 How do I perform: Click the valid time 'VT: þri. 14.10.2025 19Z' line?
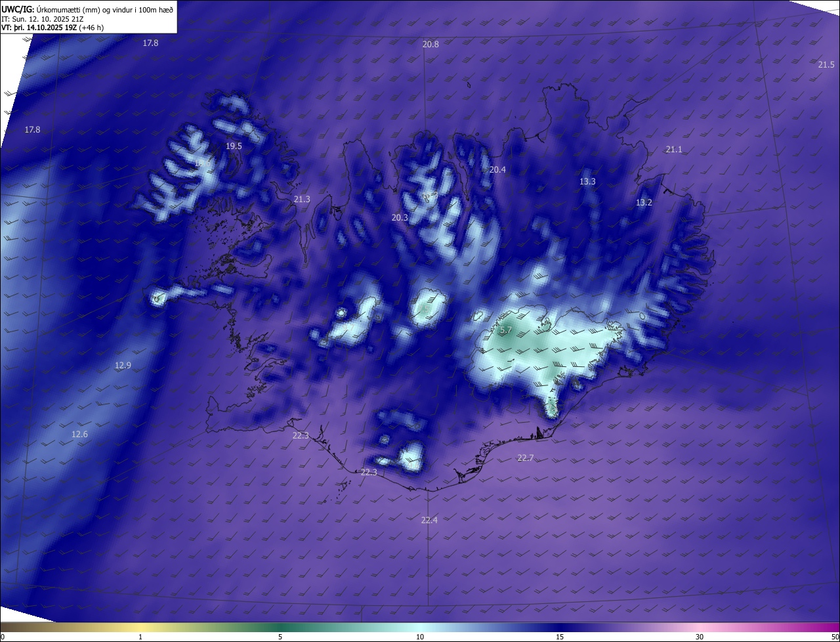pyautogui.click(x=52, y=28)
